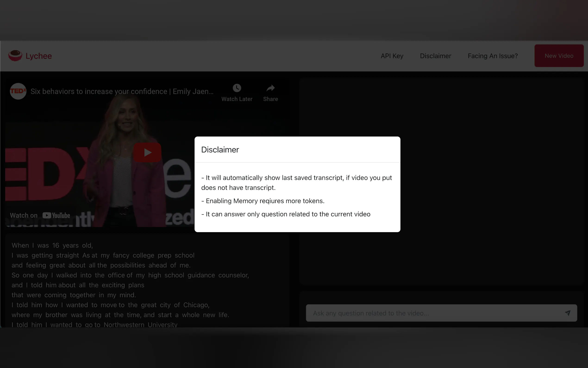Click the TEDx channel avatar
This screenshot has width=588, height=368.
click(x=18, y=91)
